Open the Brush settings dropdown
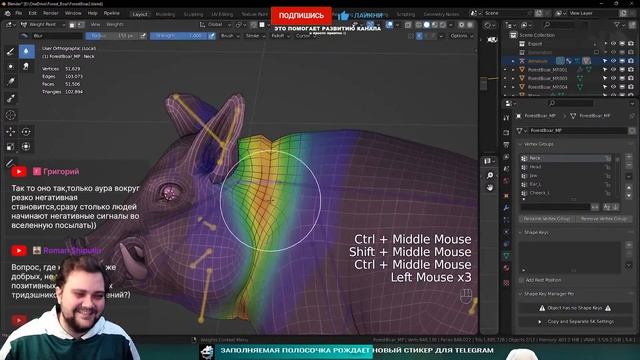This screenshot has width=640, height=360. [x=229, y=36]
